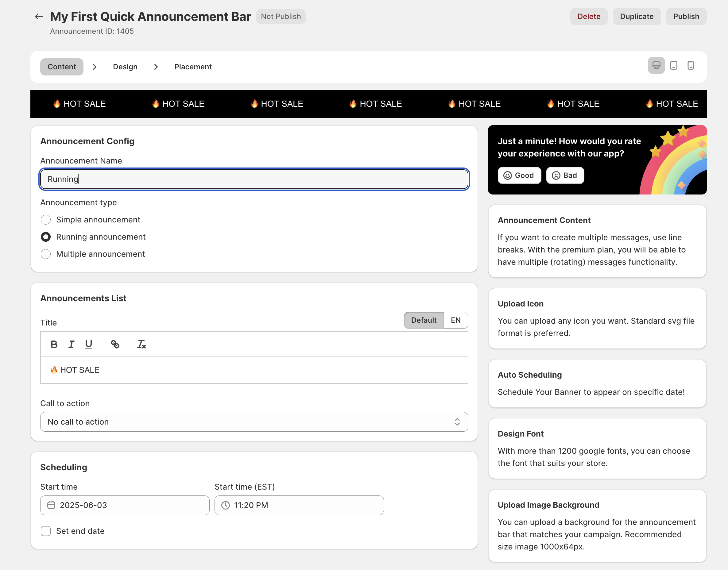Select Default language tab for Title
728x570 pixels.
[424, 320]
